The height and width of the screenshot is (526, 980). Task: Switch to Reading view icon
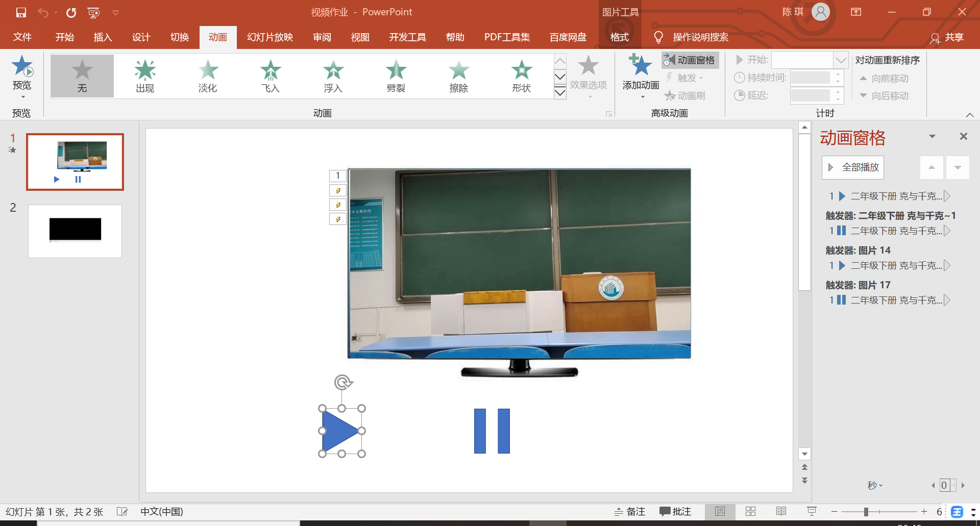(781, 511)
